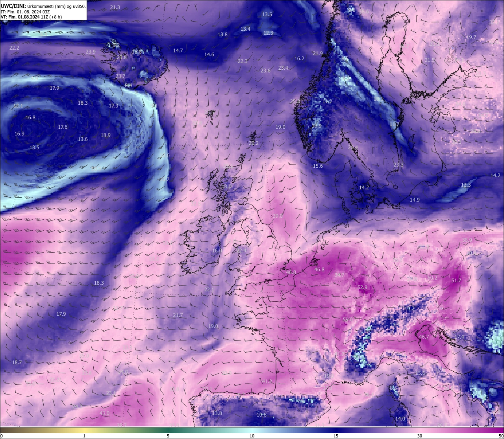
Task: Click the 22.4 value label
Action: point(241,250)
